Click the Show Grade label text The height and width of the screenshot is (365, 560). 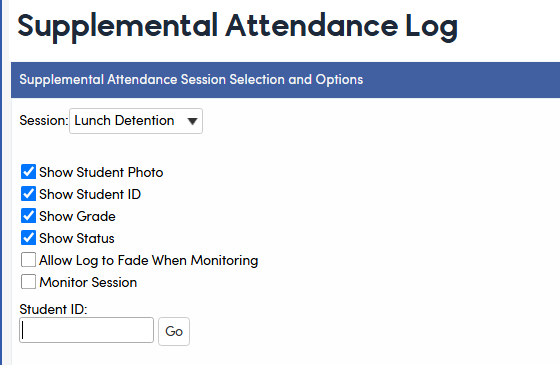(78, 216)
